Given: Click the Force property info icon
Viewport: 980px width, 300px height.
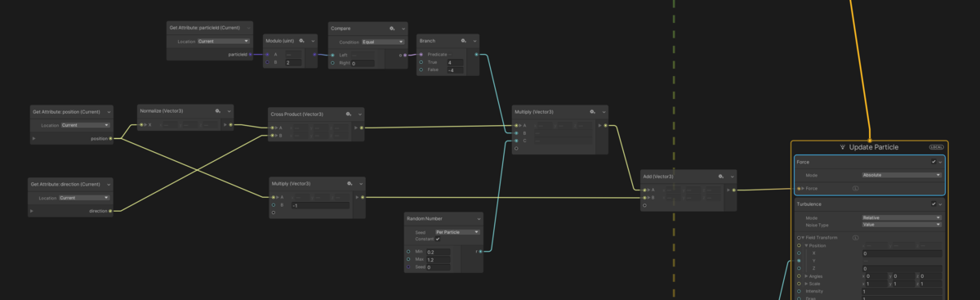Looking at the screenshot, I should [x=855, y=188].
